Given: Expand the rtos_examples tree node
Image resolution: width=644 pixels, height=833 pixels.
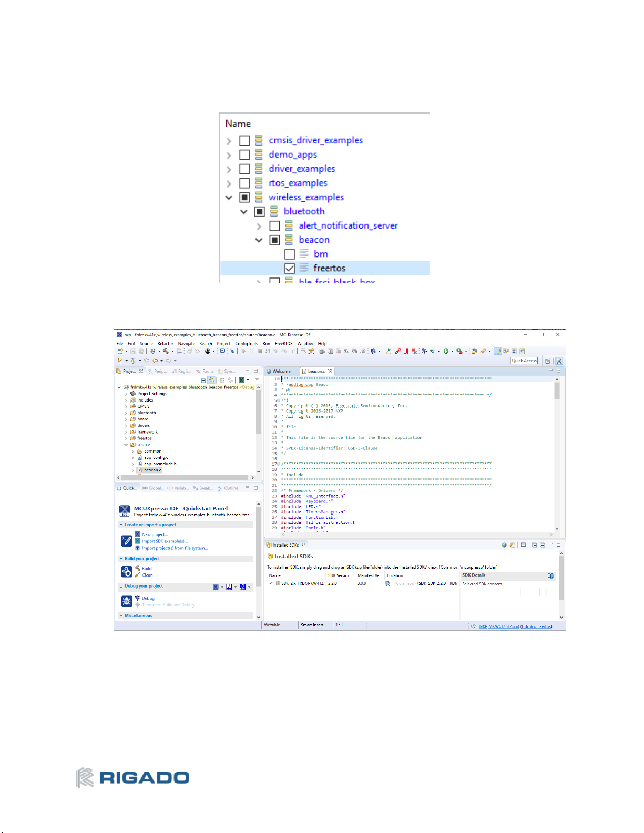Looking at the screenshot, I should click(x=229, y=183).
